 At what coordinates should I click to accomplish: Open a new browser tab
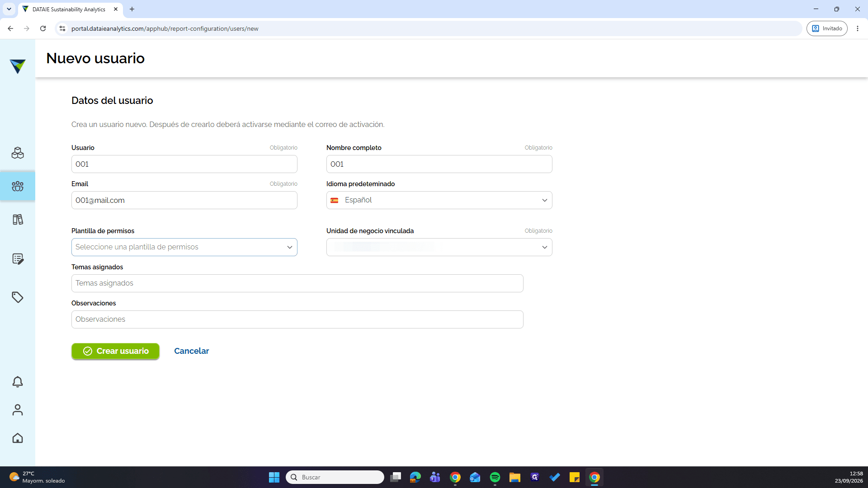click(132, 9)
